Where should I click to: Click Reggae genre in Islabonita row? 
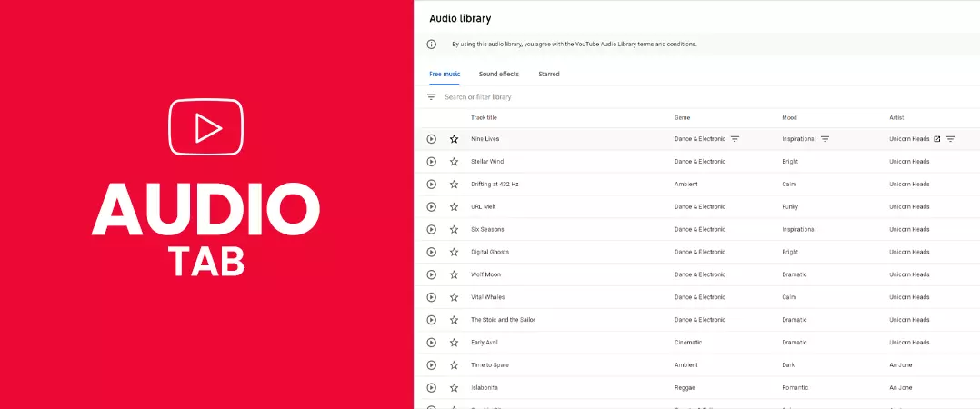[685, 388]
